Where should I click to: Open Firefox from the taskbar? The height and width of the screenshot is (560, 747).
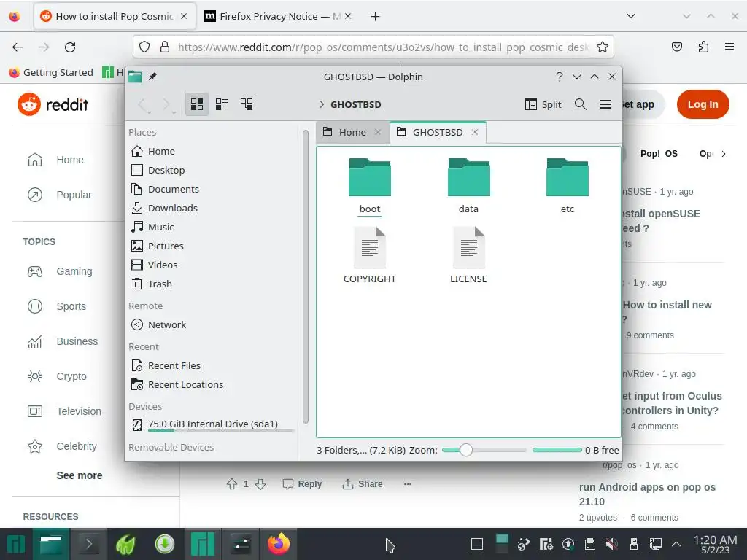click(x=279, y=544)
